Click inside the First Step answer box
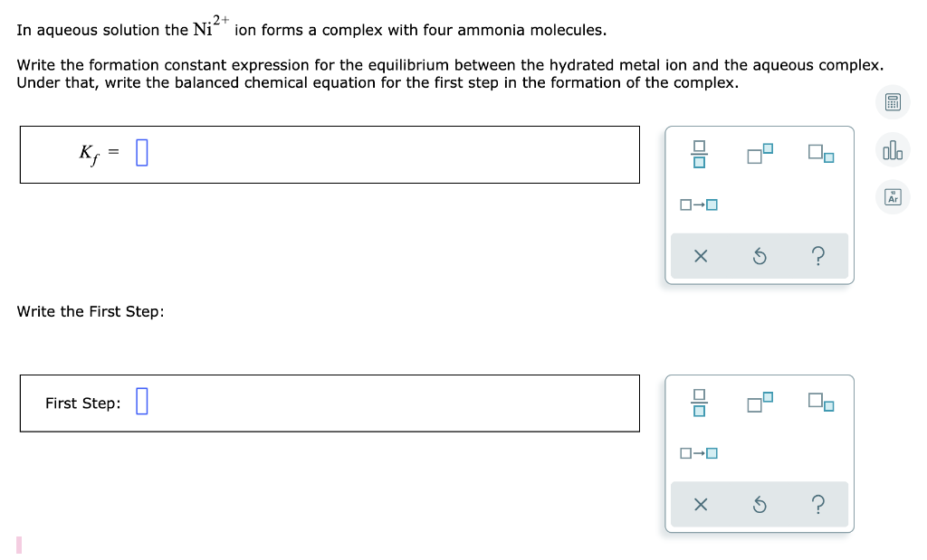Screen dimensions: 927x560 [141, 402]
